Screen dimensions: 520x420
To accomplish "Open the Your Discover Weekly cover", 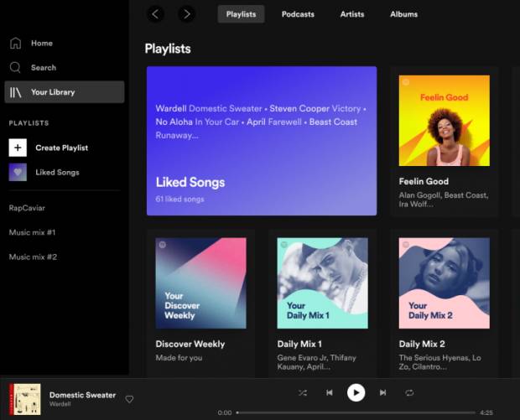I will tap(201, 283).
